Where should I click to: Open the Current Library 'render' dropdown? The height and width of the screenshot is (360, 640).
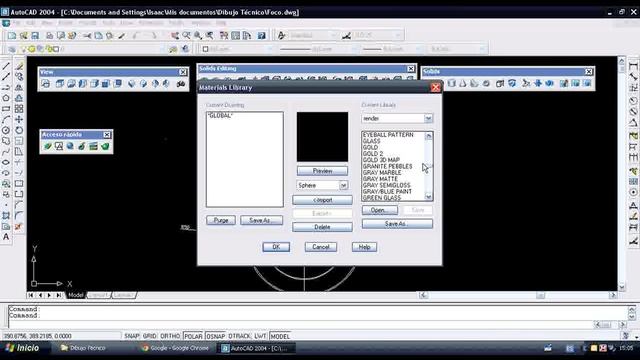click(428, 118)
